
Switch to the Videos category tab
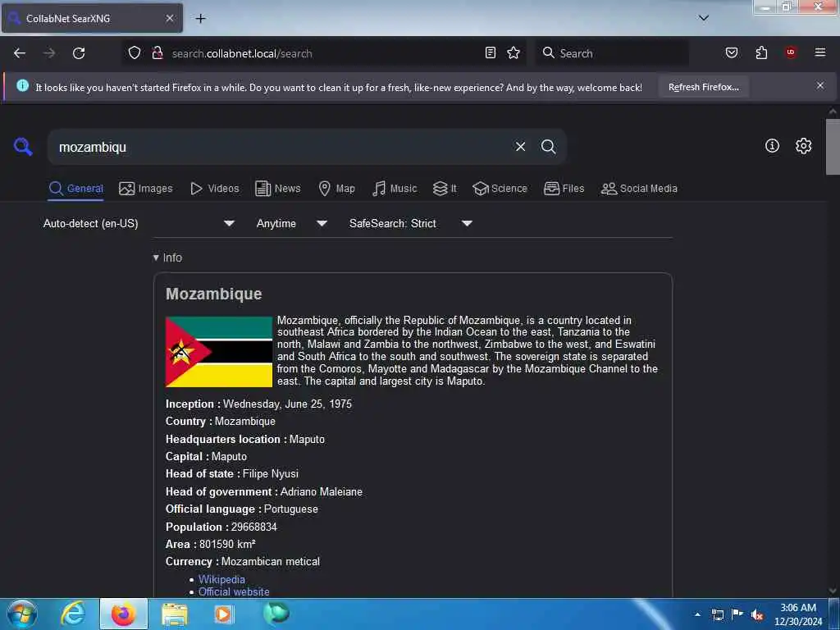point(214,189)
